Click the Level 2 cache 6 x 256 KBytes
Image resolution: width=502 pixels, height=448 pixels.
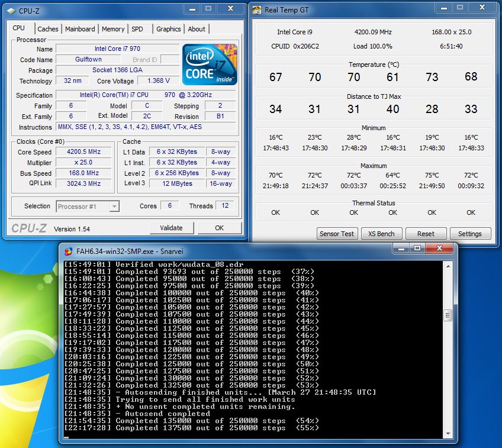[177, 173]
